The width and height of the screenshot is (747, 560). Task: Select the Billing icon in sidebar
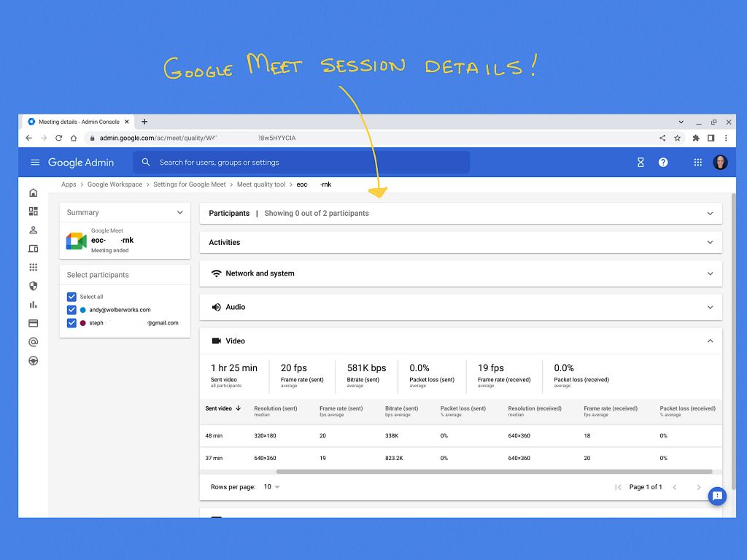coord(33,323)
